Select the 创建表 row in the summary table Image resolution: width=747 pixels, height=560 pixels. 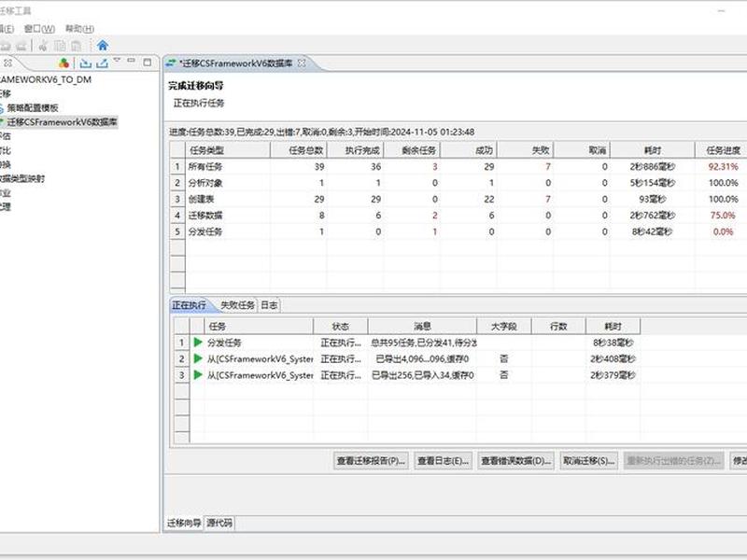tap(458, 199)
